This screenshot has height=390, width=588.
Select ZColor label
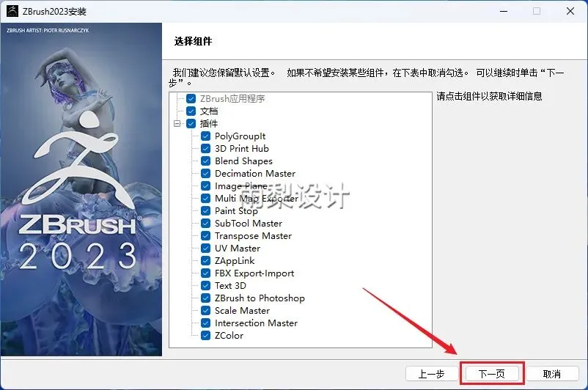(x=229, y=335)
